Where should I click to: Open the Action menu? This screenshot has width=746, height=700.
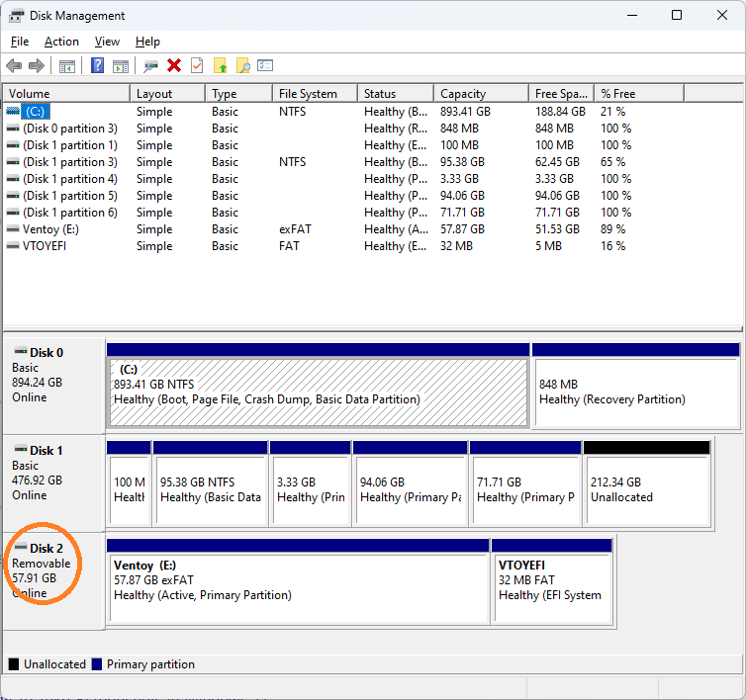[x=61, y=42]
